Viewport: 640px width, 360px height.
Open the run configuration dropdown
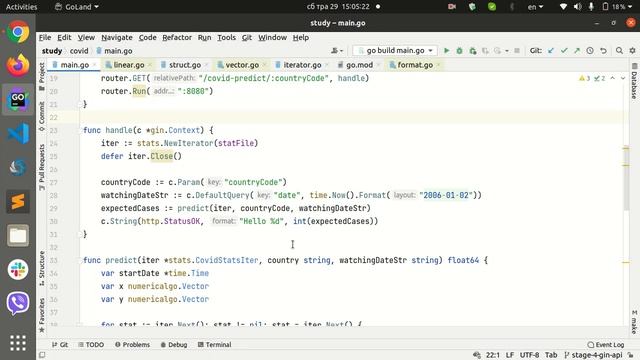coord(395,51)
